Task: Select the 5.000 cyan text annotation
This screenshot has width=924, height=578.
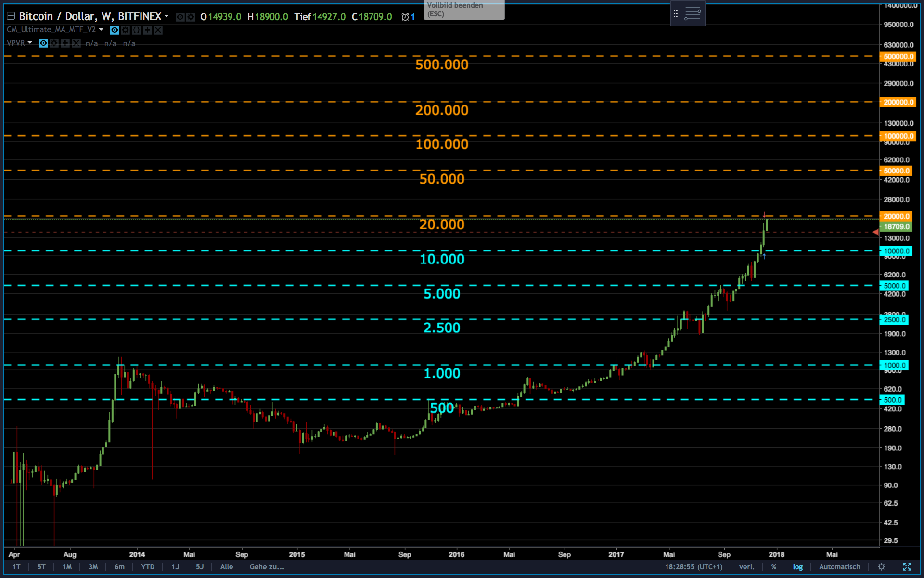Action: click(x=442, y=294)
